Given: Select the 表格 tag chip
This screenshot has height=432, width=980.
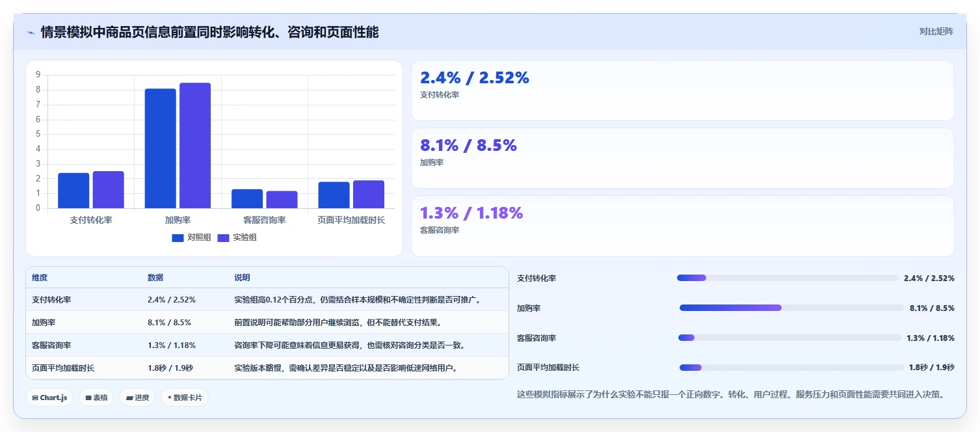Looking at the screenshot, I should (x=97, y=398).
